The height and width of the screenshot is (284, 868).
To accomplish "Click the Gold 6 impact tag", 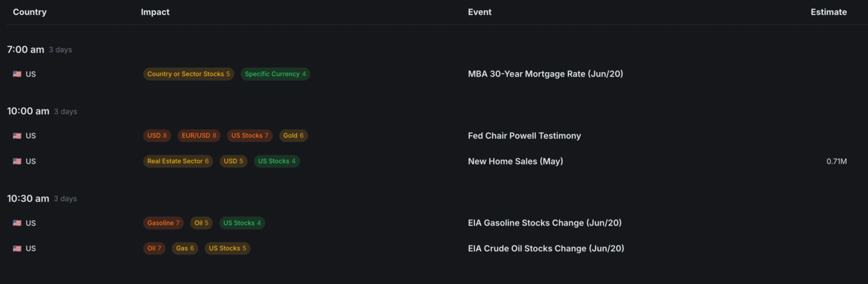I will coord(293,136).
